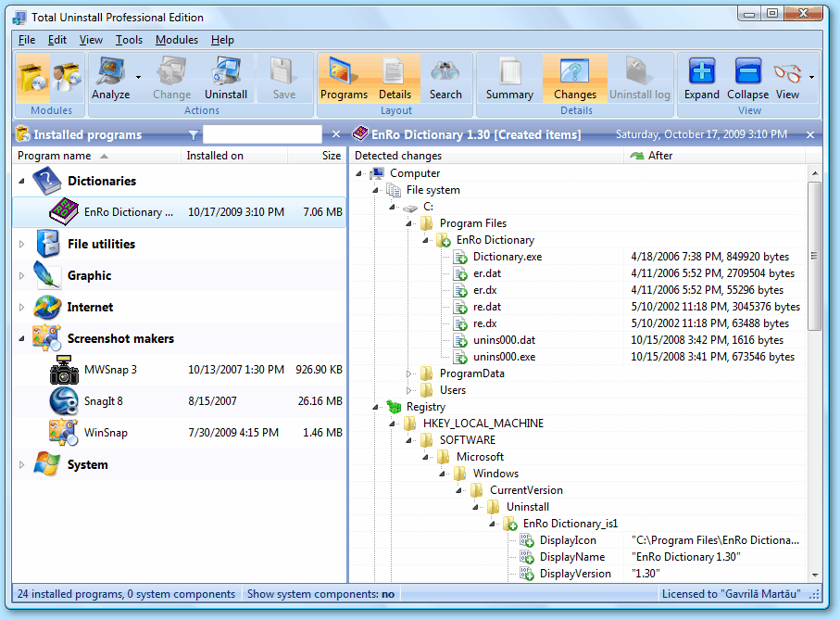This screenshot has width=840, height=620.
Task: Collapse the Registry tree node
Action: pos(375,407)
